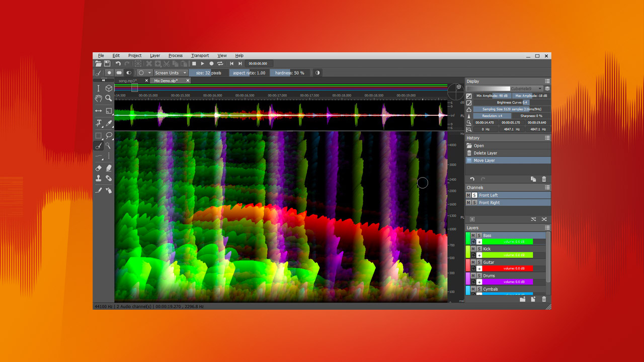Mute the Bass layer
The image size is (644, 362).
[472, 235]
